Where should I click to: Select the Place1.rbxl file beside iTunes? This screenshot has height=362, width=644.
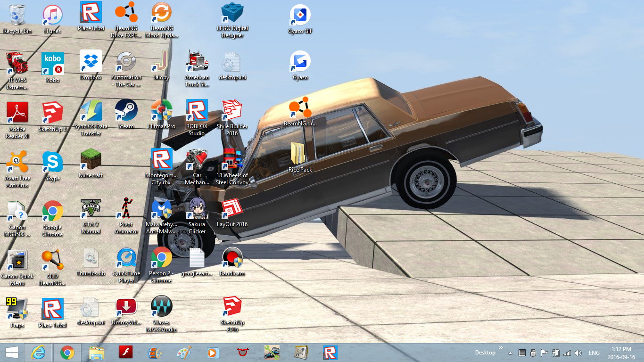pos(91,16)
